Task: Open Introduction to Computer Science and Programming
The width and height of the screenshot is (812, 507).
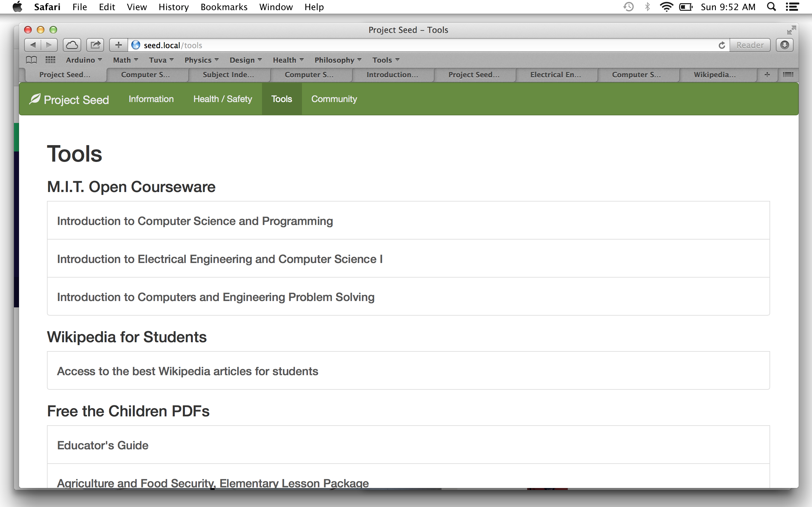Action: pos(195,221)
